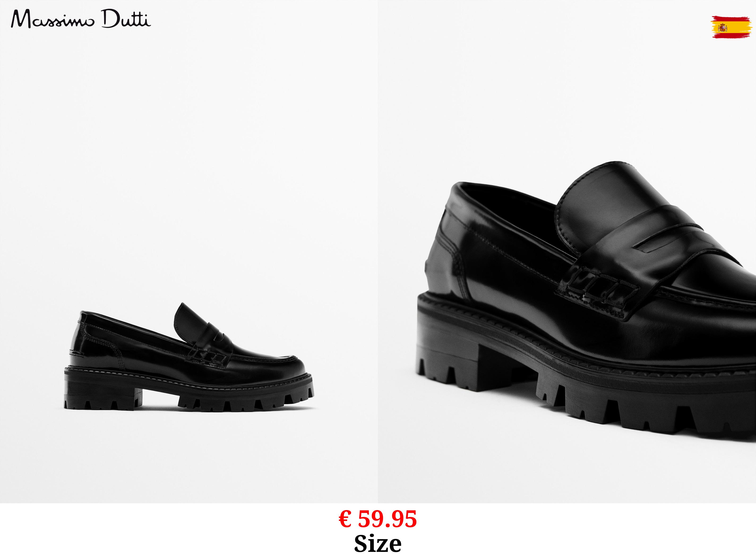Open the close-up loafer photo
The height and width of the screenshot is (554, 756).
pos(567,252)
